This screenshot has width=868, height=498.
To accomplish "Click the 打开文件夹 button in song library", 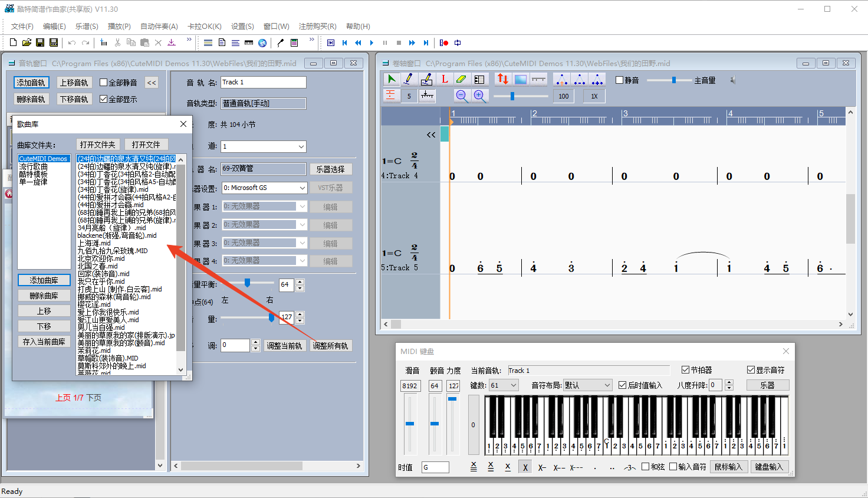I will [x=98, y=145].
